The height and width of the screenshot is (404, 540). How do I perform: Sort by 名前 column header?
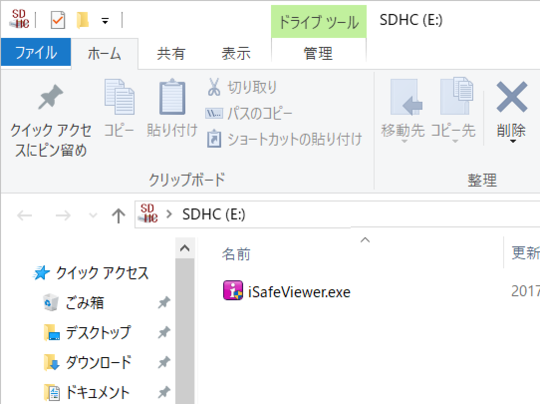(236, 254)
